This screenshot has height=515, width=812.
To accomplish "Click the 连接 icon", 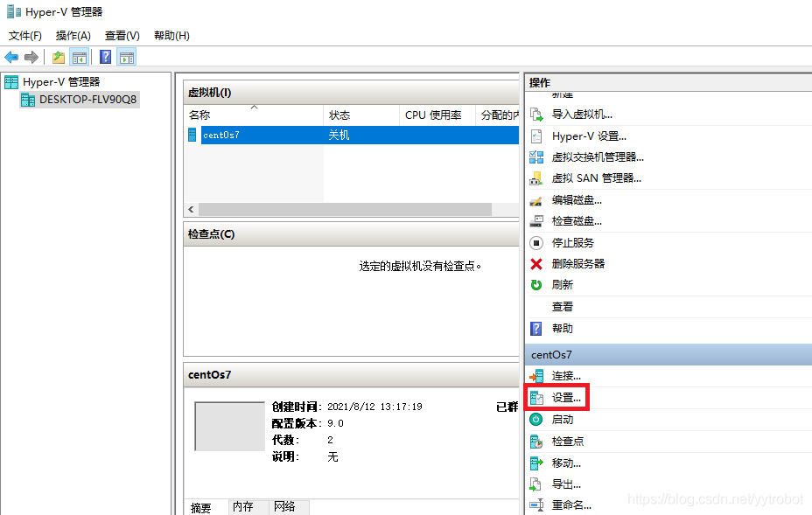I will point(536,376).
